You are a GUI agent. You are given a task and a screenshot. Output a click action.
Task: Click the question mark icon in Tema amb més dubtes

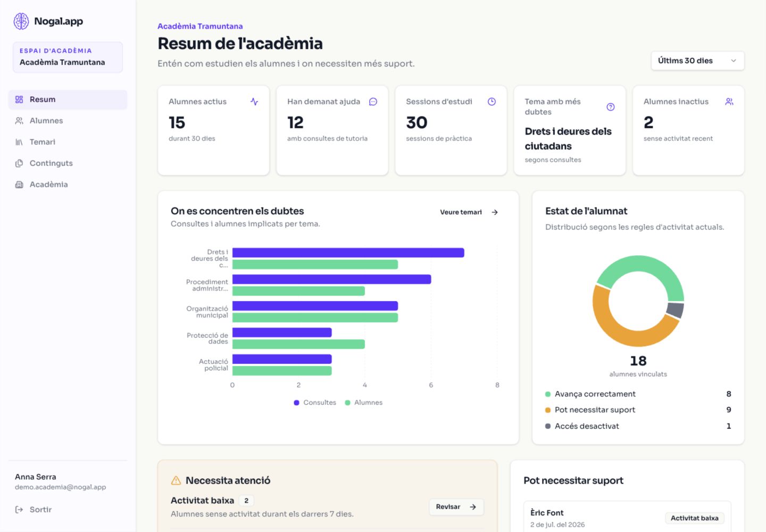click(611, 107)
